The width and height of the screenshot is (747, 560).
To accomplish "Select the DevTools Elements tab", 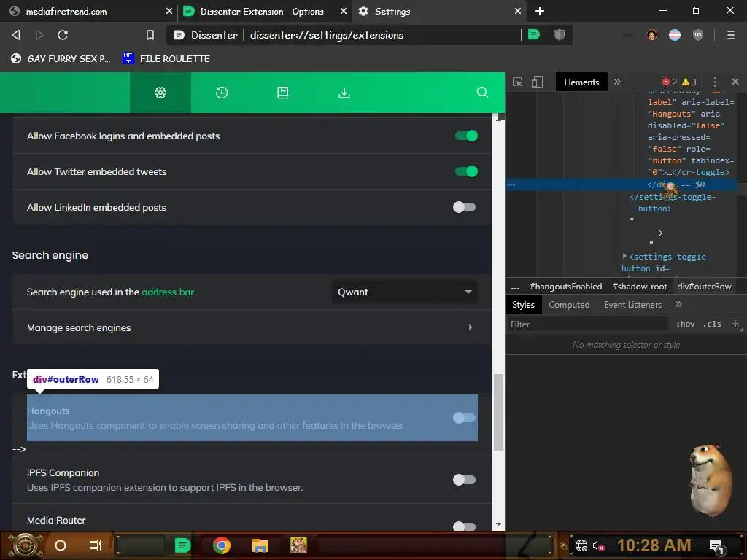I will coord(581,82).
